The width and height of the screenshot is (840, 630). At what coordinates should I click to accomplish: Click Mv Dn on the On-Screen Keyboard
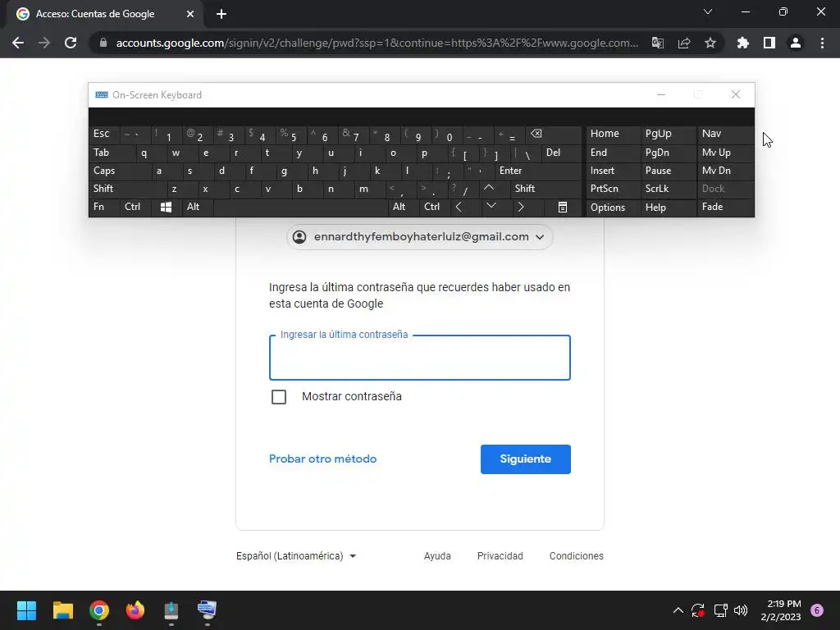pos(725,171)
